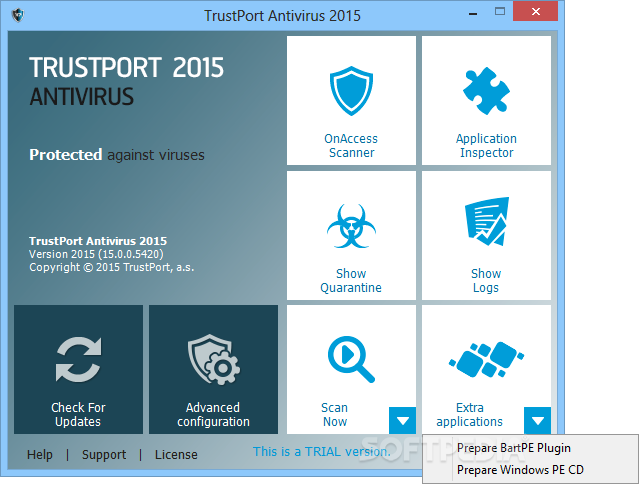This screenshot has width=639, height=484.
Task: Click 'Protected against viruses' status text
Action: point(117,155)
